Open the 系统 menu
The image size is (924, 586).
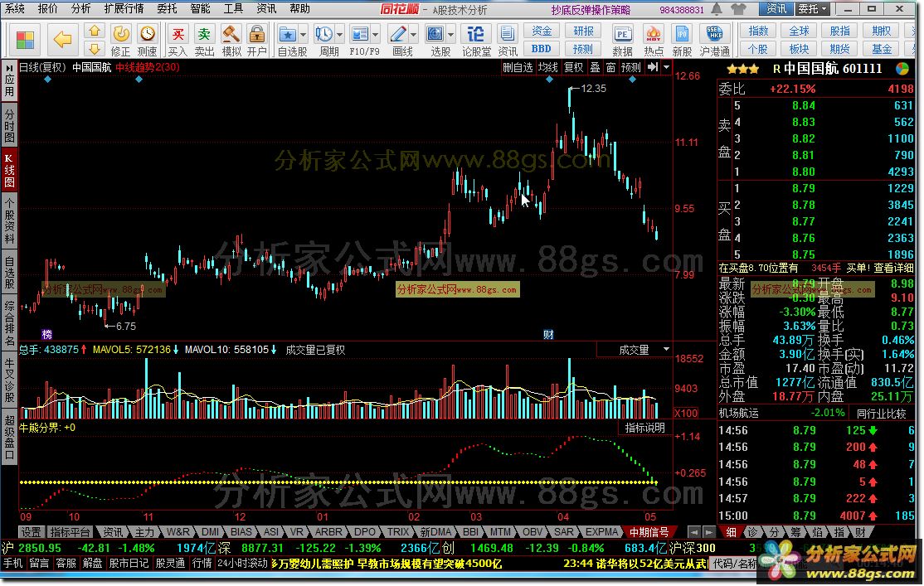(x=15, y=9)
